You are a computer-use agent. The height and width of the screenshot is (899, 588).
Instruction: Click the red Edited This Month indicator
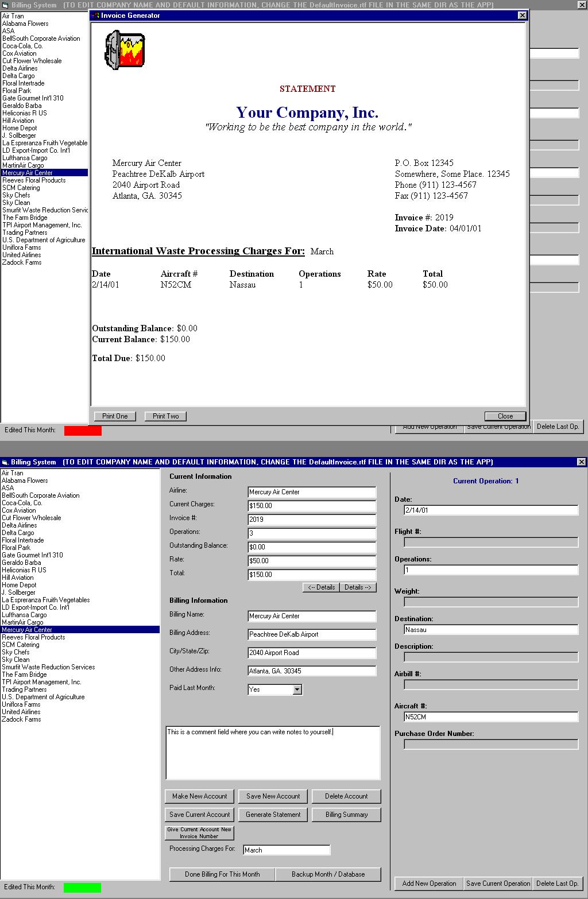click(83, 431)
